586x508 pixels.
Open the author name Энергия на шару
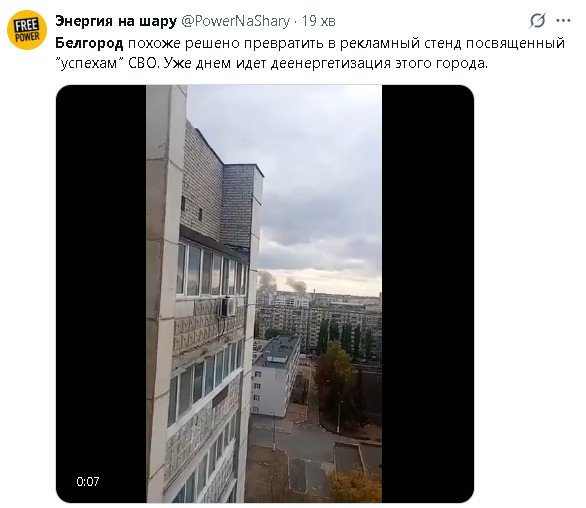tap(116, 21)
